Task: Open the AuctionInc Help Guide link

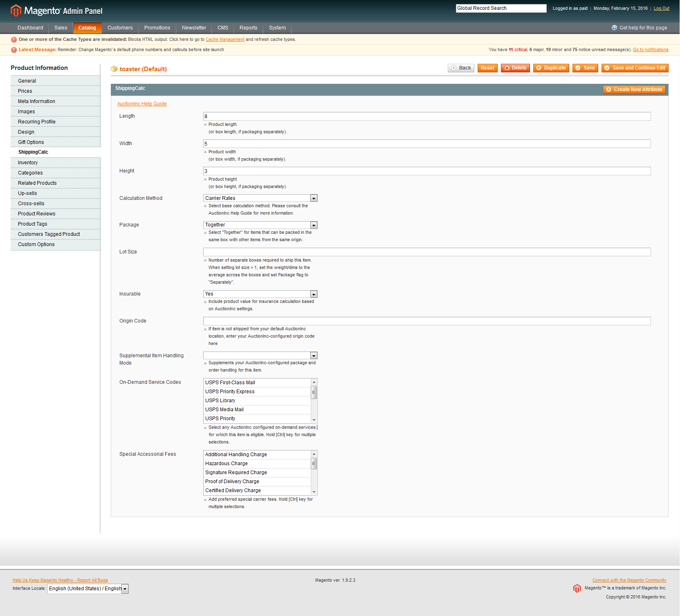Action: coord(142,104)
